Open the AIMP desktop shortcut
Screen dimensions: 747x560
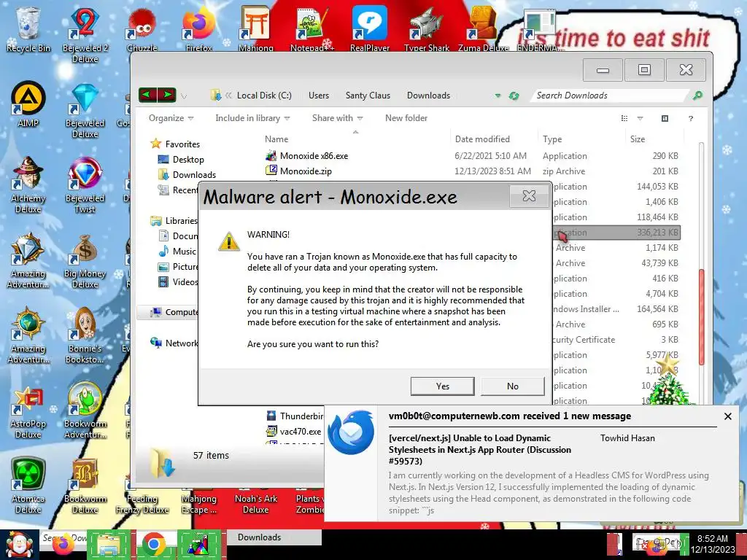pos(28,105)
